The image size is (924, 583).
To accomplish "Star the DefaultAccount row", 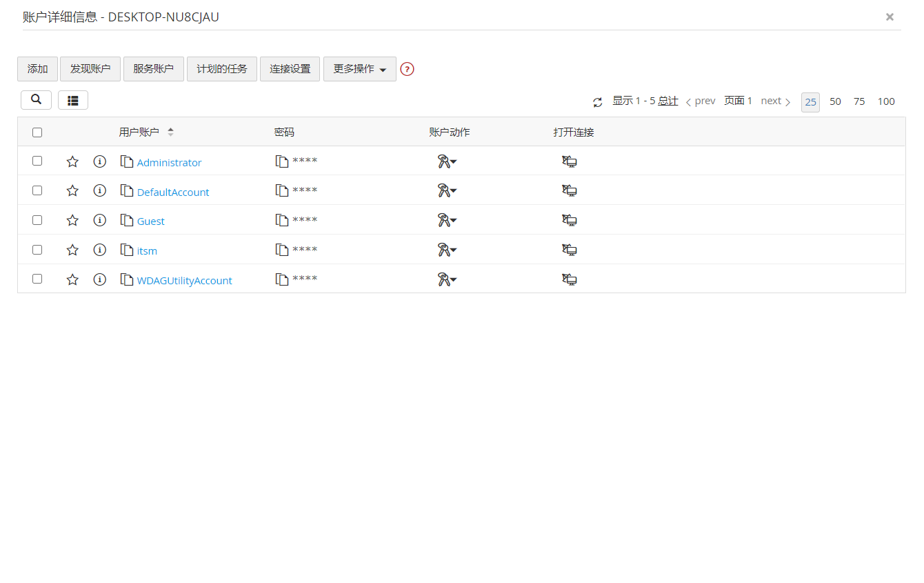I will pos(72,191).
